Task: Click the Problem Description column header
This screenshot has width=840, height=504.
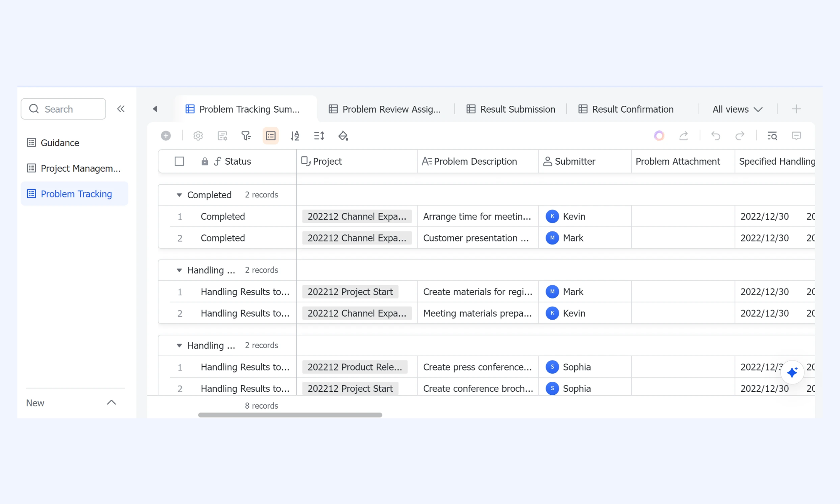Action: point(478,161)
